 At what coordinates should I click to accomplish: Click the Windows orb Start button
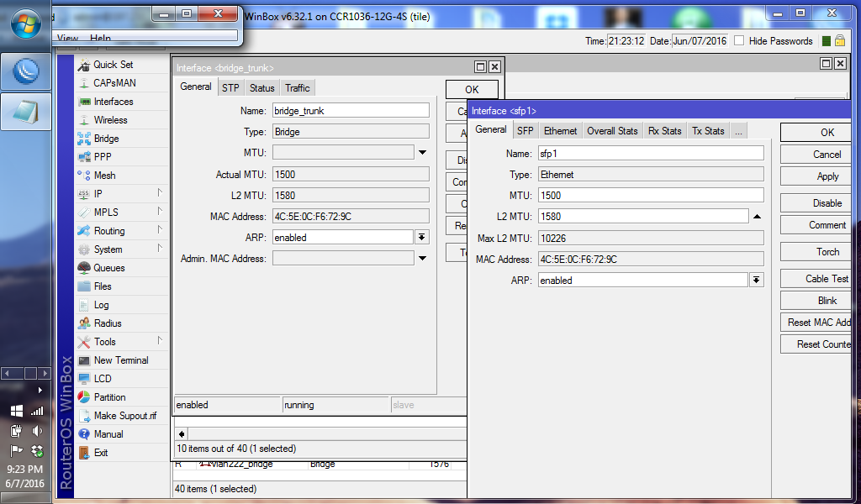pyautogui.click(x=26, y=24)
